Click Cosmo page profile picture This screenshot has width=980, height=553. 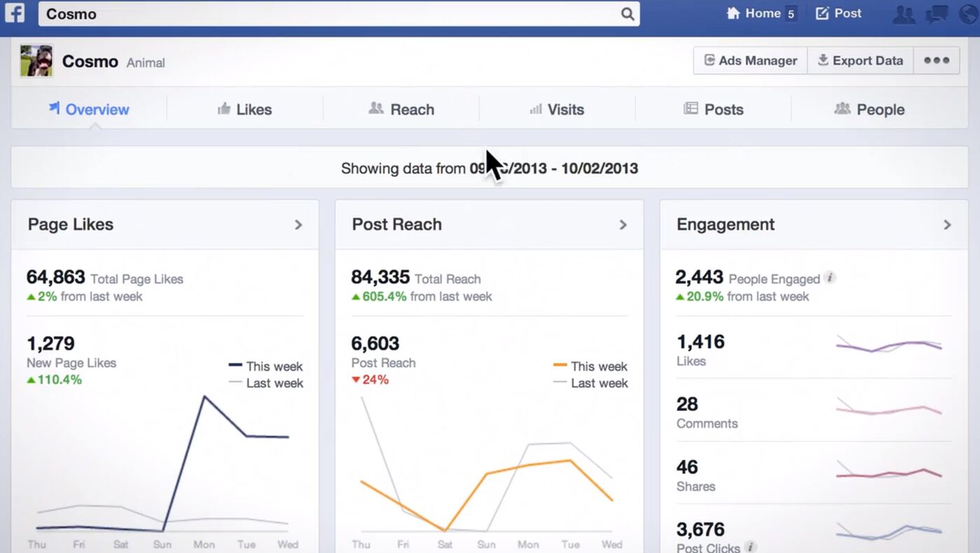click(36, 61)
